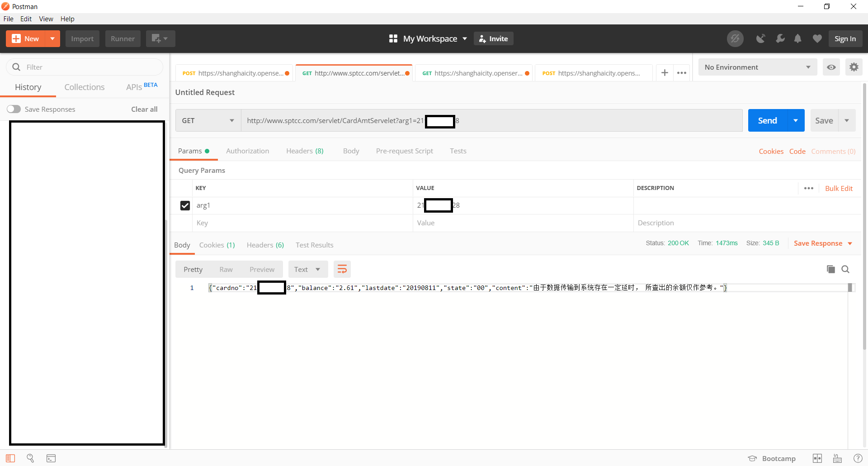Image resolution: width=868 pixels, height=466 pixels.
Task: Switch response view to Preview
Action: (x=262, y=270)
